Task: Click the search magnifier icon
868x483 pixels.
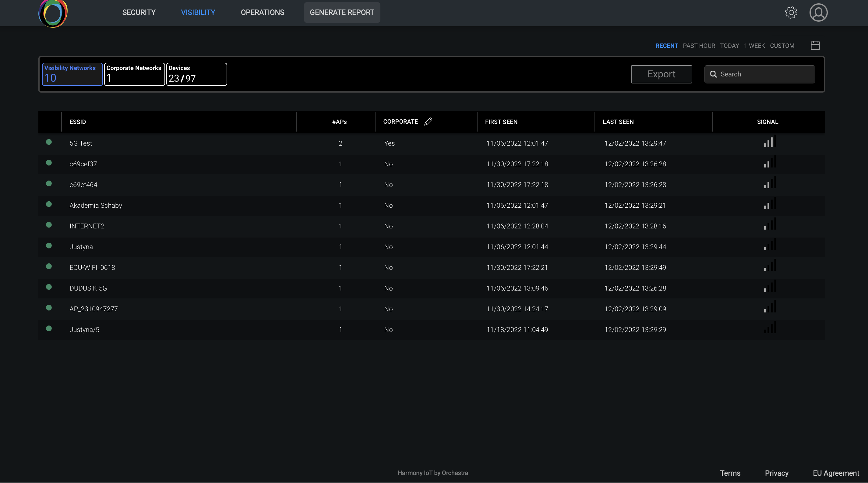Action: pos(713,74)
